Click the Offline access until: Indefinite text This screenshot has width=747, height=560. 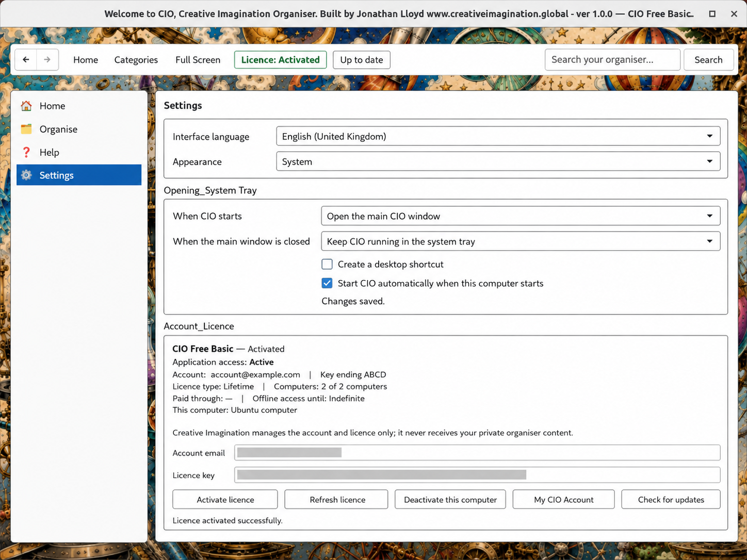[308, 399]
